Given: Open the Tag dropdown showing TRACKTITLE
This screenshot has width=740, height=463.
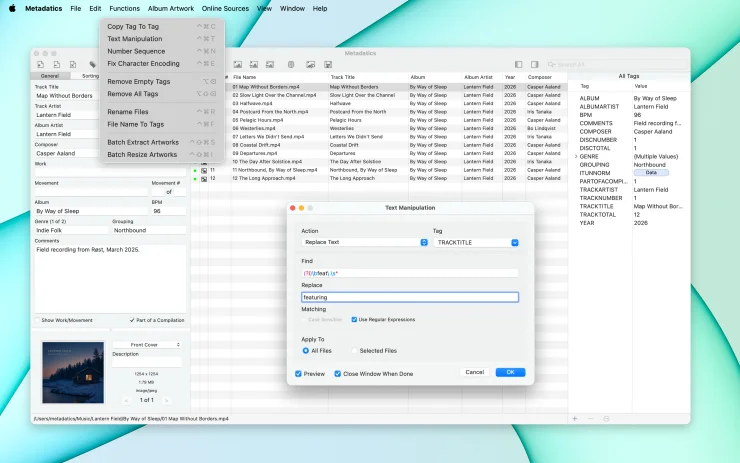Looking at the screenshot, I should point(476,243).
